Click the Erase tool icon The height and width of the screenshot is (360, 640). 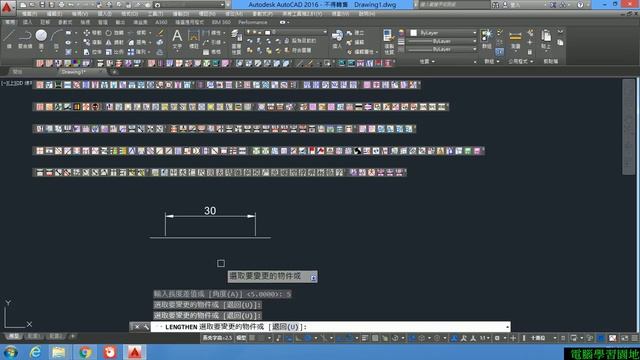pos(160,33)
